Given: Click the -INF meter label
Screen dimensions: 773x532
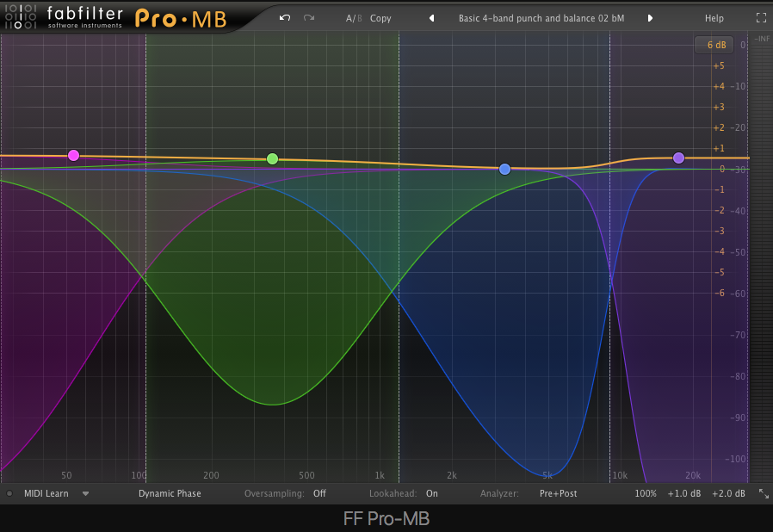Looking at the screenshot, I should point(762,39).
